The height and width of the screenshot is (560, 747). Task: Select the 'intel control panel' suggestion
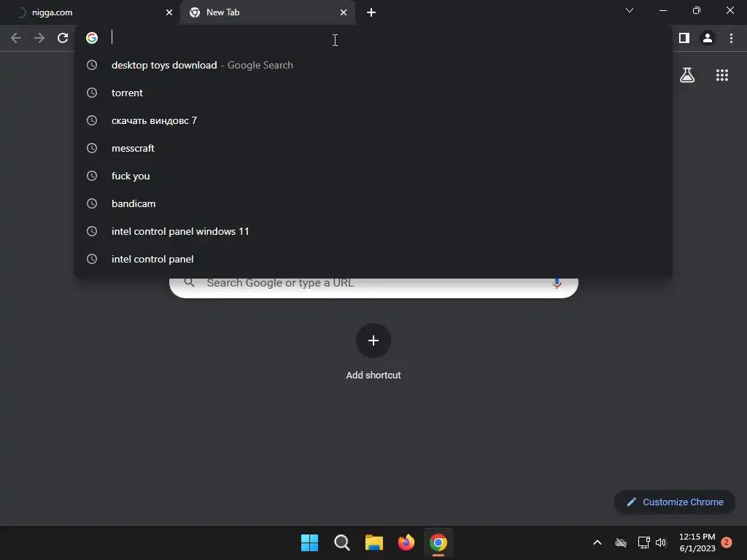[373, 259]
